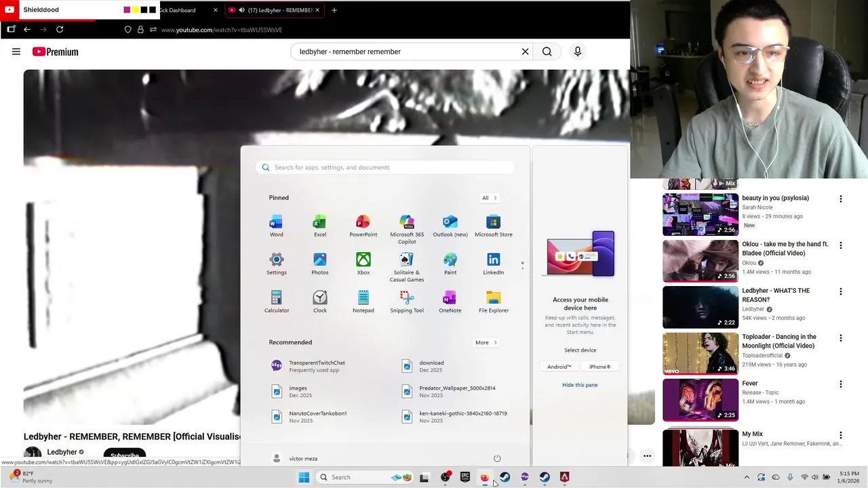Expand More recommended items

click(x=486, y=342)
